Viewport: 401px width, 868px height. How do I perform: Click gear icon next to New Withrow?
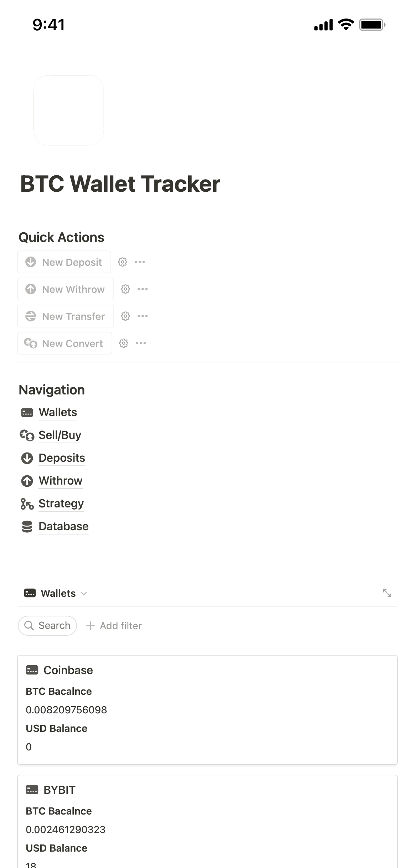[x=125, y=289]
